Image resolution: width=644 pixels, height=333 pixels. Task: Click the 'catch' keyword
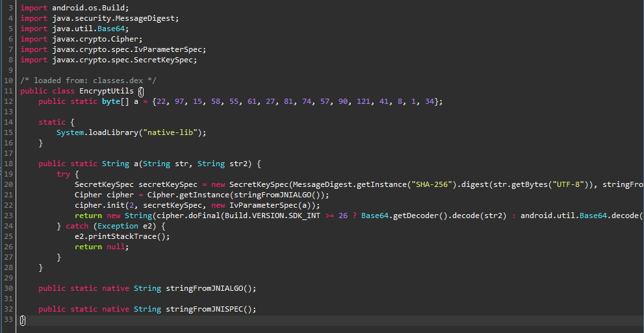[77, 226]
